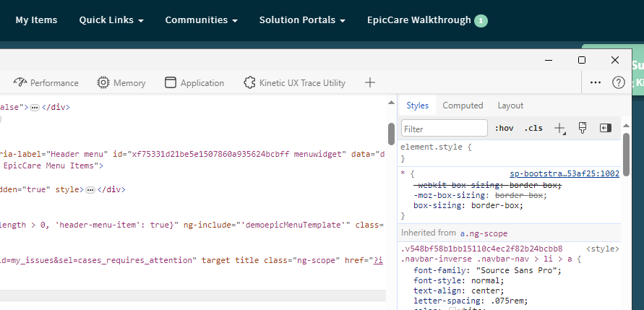This screenshot has width=644, height=310.
Task: Click the DevTools help question mark icon
Action: [618, 82]
